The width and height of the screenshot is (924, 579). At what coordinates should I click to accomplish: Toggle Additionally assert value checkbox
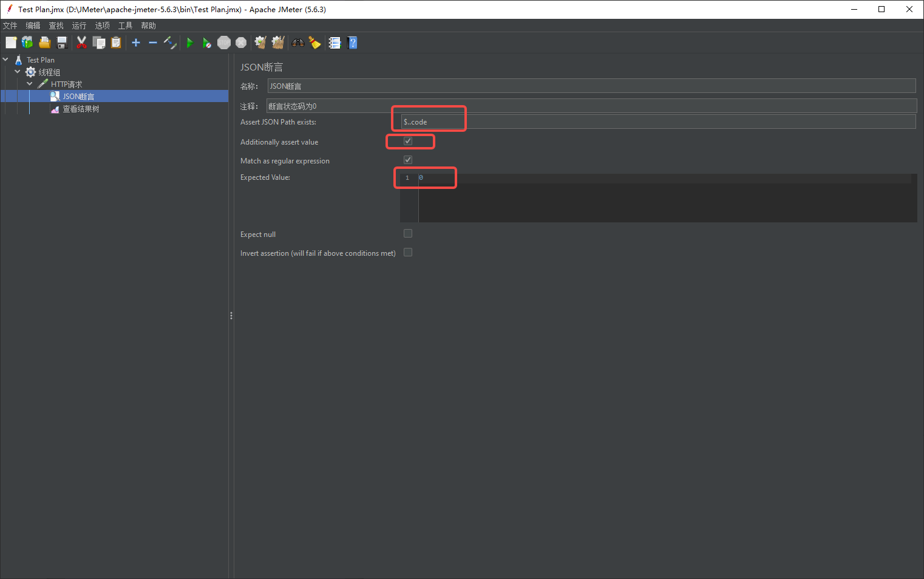(408, 141)
